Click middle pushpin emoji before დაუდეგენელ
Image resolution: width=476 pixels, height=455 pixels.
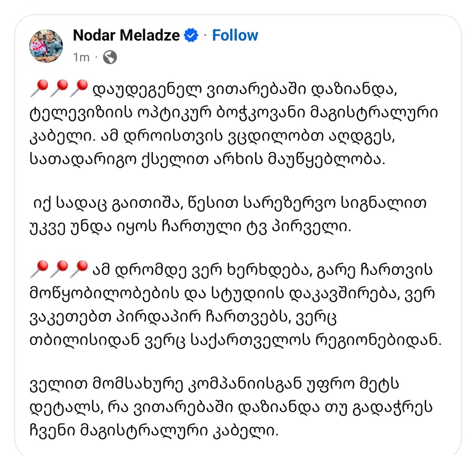pyautogui.click(x=59, y=88)
